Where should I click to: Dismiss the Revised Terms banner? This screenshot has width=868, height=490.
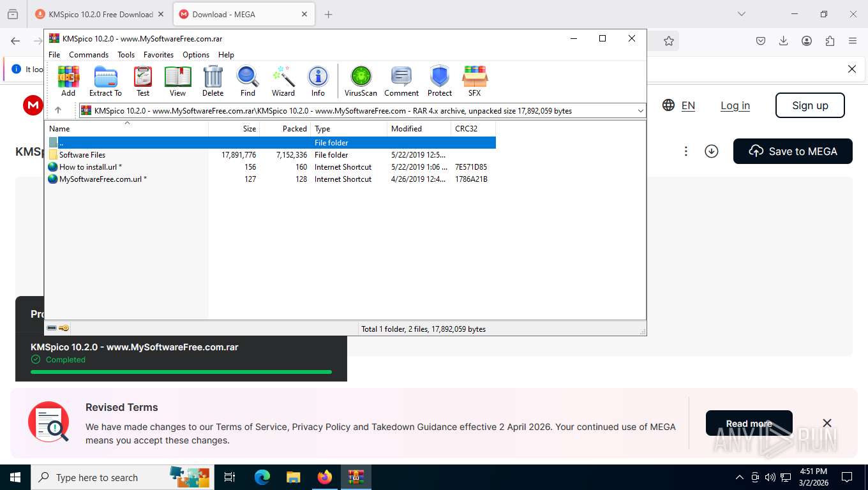[x=827, y=423]
